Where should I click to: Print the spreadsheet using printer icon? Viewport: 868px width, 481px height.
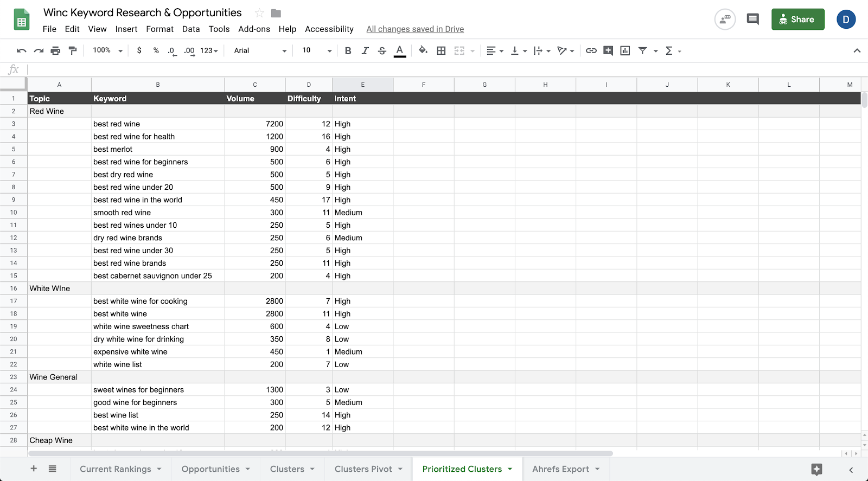[x=55, y=50]
